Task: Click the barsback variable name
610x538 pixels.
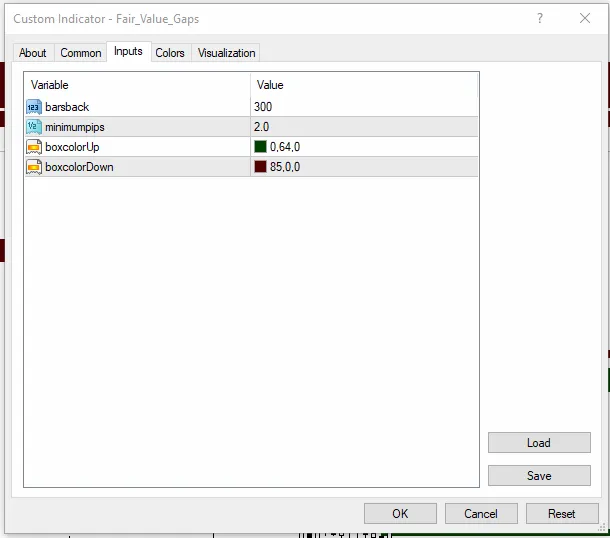Action: click(x=67, y=107)
